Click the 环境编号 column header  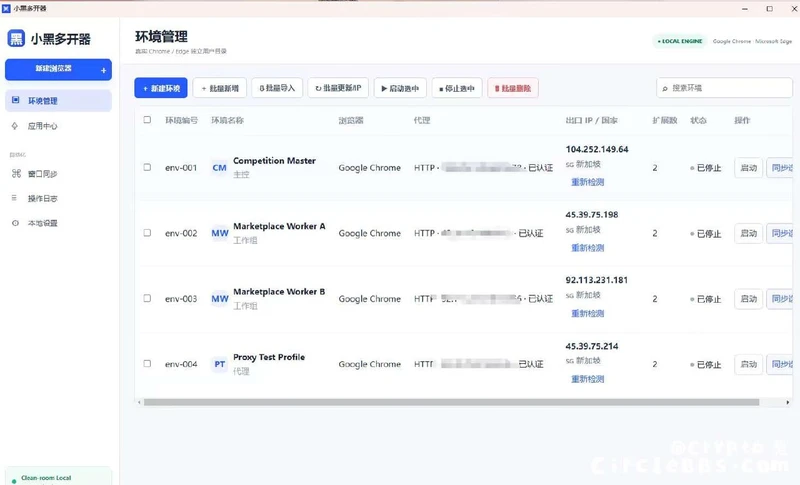(181, 120)
